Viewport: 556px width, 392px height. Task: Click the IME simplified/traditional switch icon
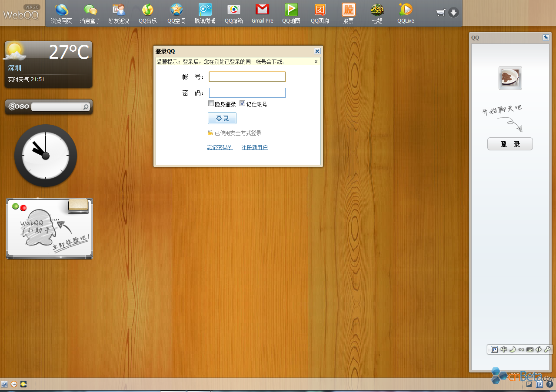pyautogui.click(x=539, y=349)
